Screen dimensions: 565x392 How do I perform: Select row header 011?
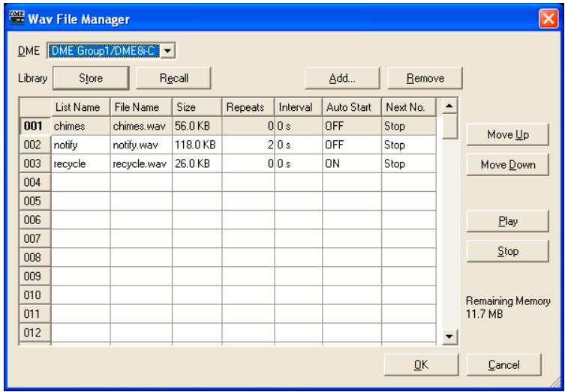coord(35,314)
